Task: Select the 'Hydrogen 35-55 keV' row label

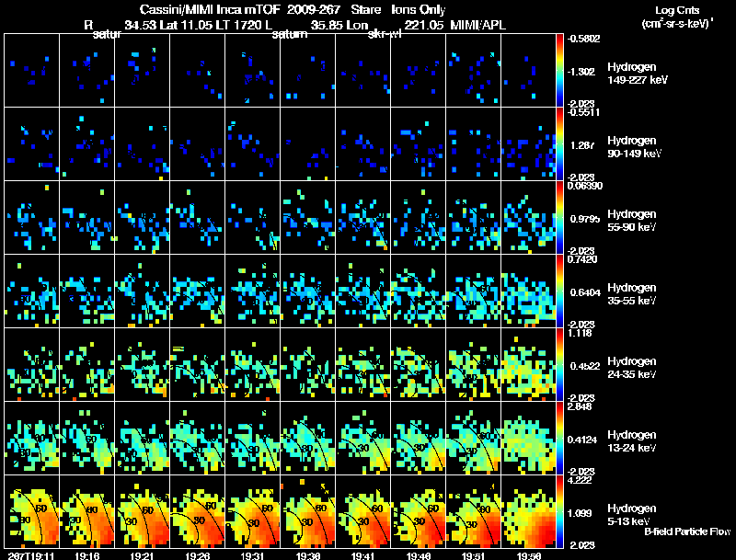Action: pyautogui.click(x=632, y=294)
